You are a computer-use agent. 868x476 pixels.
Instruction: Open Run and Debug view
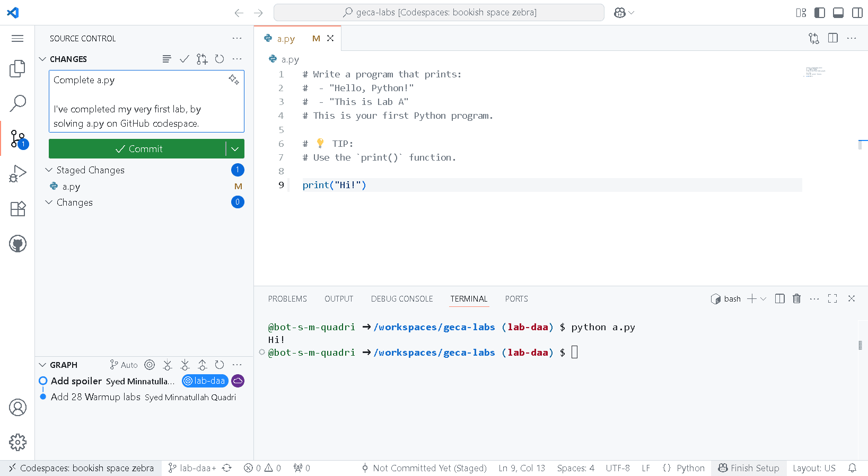click(x=17, y=174)
